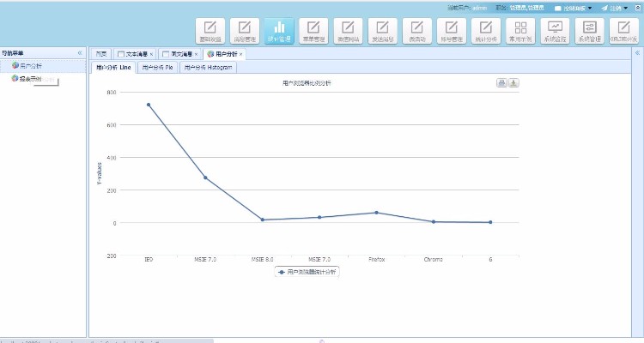
Task: Download the chart via the export icon
Action: pyautogui.click(x=513, y=83)
